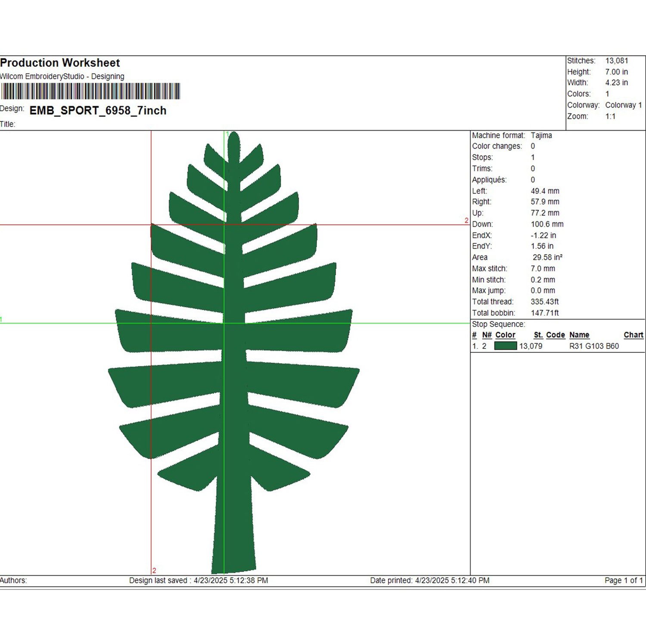
Task: Click the Down value 100.6 mm
Action: pos(547,224)
